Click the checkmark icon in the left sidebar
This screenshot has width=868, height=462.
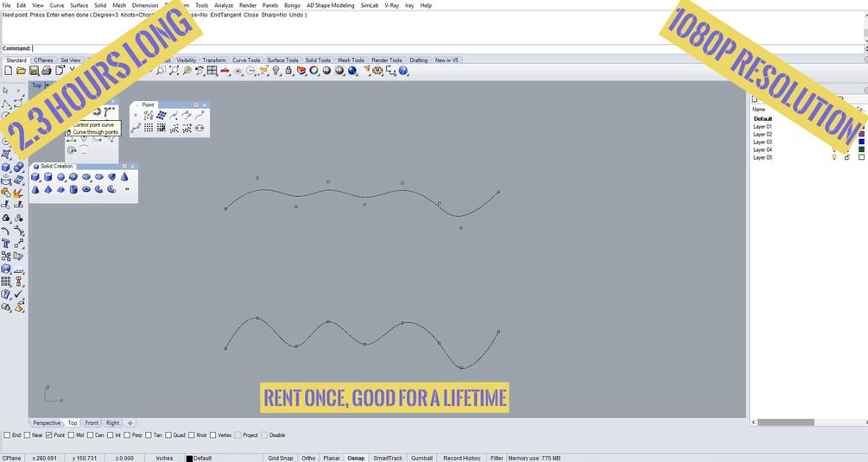tap(19, 294)
